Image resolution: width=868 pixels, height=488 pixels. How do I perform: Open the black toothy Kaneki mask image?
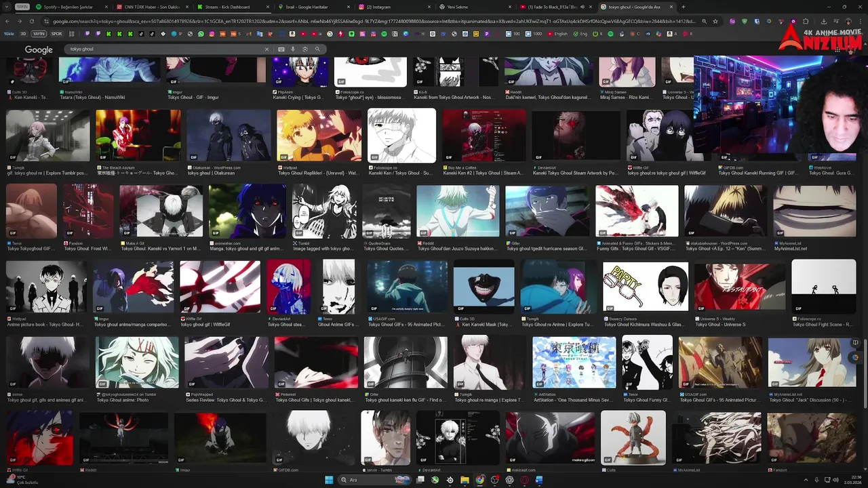click(484, 286)
